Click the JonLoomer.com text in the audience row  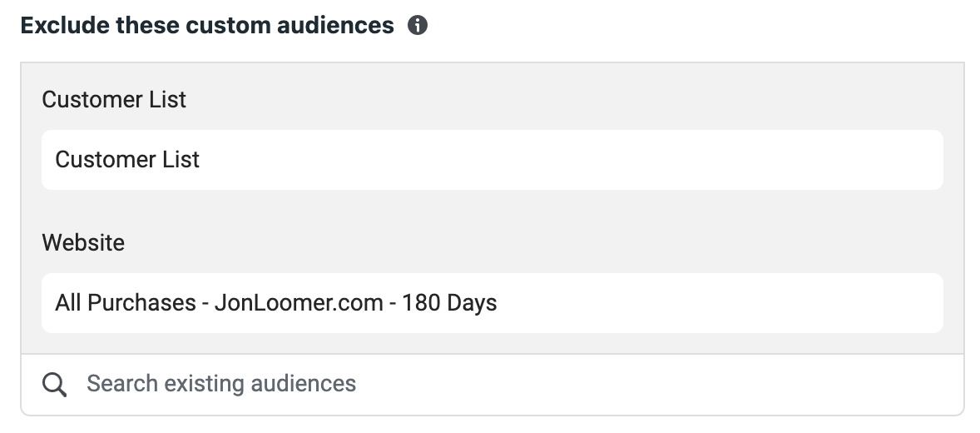pos(299,303)
